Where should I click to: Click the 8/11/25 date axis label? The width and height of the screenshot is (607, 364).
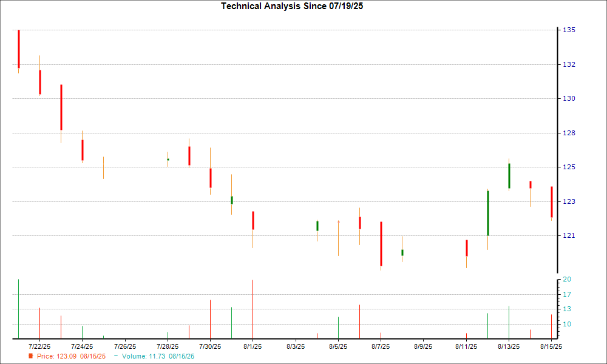pos(466,346)
